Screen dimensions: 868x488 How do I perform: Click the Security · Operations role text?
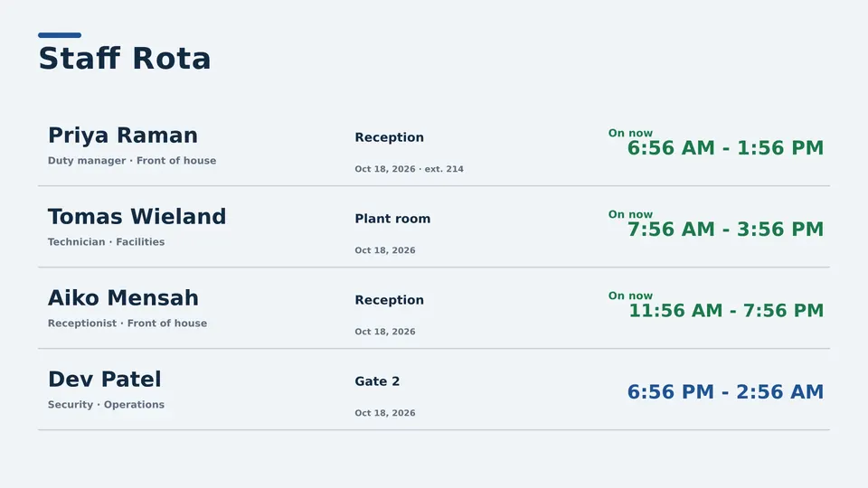click(107, 405)
